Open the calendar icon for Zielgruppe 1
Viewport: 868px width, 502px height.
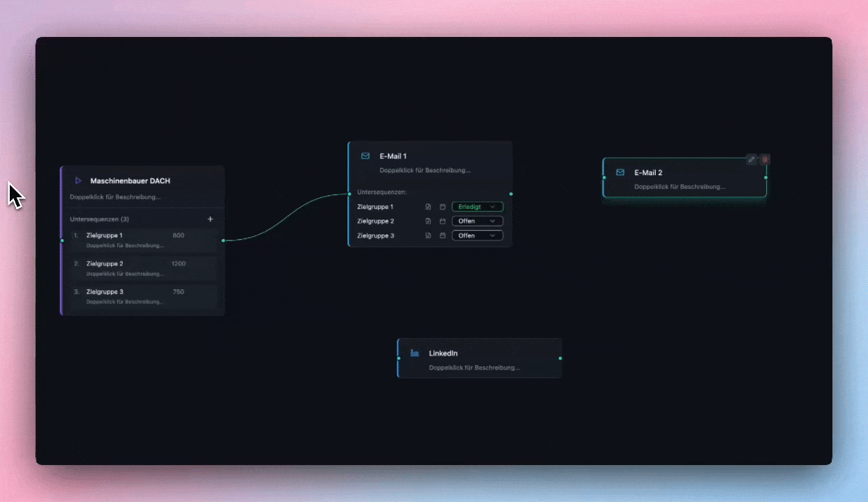(x=442, y=207)
